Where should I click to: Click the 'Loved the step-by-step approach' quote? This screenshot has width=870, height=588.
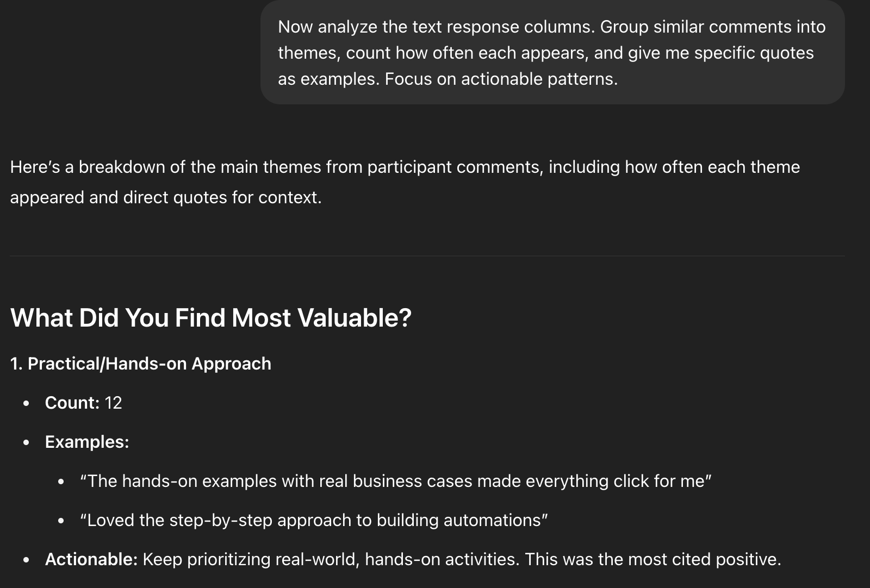(x=314, y=521)
